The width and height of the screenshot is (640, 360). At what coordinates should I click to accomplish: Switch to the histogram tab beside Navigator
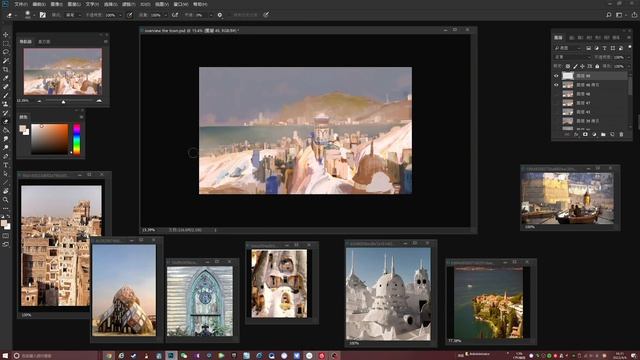click(x=44, y=42)
